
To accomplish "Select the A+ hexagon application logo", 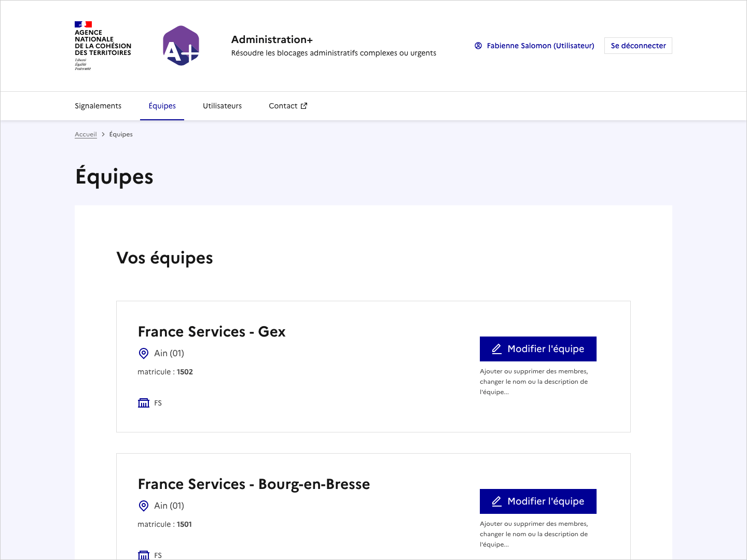I will 181,46.
